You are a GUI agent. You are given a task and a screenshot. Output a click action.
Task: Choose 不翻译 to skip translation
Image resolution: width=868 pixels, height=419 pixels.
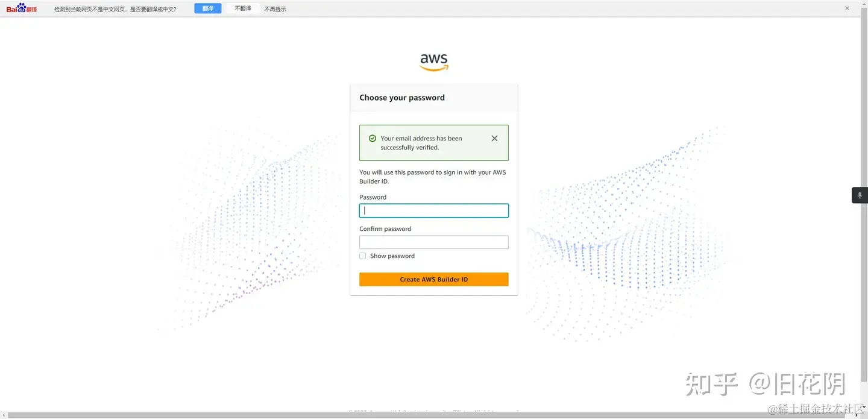pos(243,8)
